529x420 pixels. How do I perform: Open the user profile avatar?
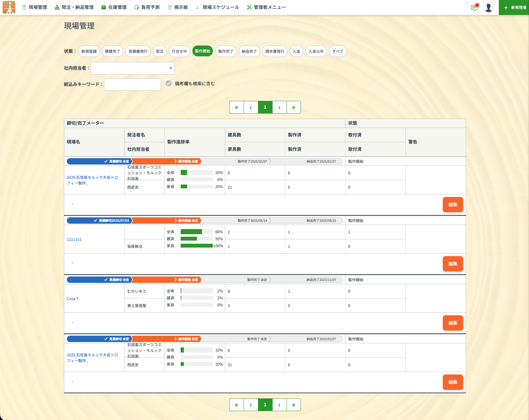(488, 7)
